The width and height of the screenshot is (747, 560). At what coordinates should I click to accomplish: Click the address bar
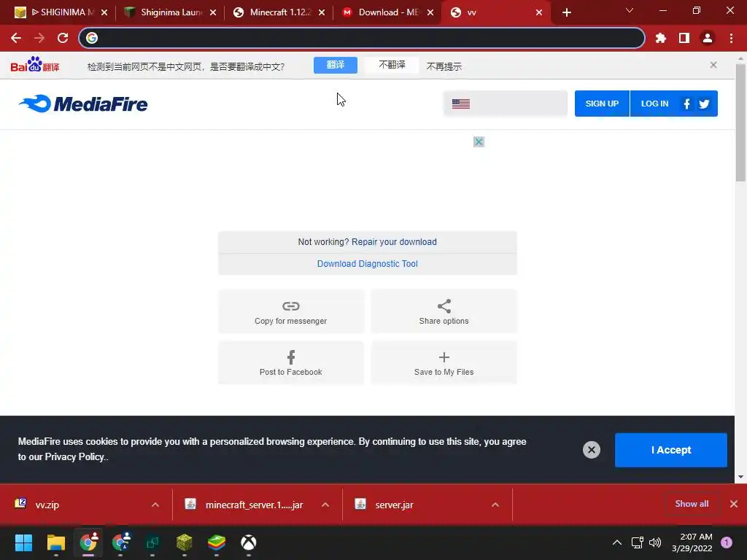(362, 38)
